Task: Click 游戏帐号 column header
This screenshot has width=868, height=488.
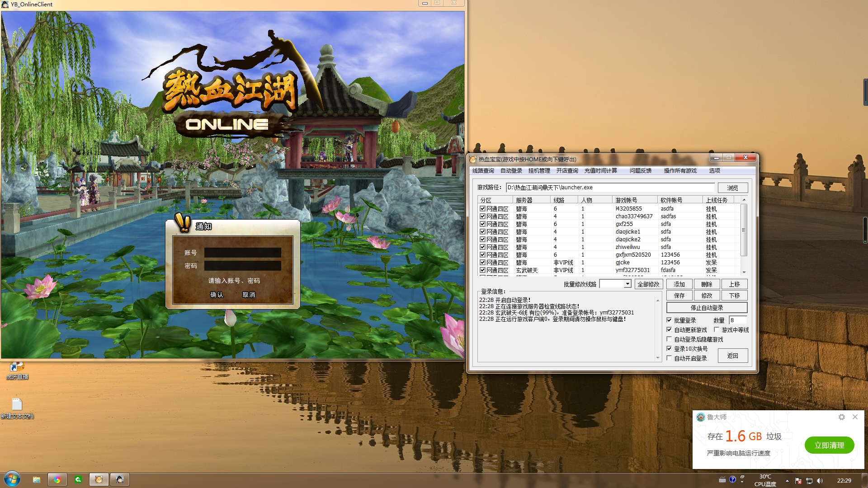Action: [635, 200]
